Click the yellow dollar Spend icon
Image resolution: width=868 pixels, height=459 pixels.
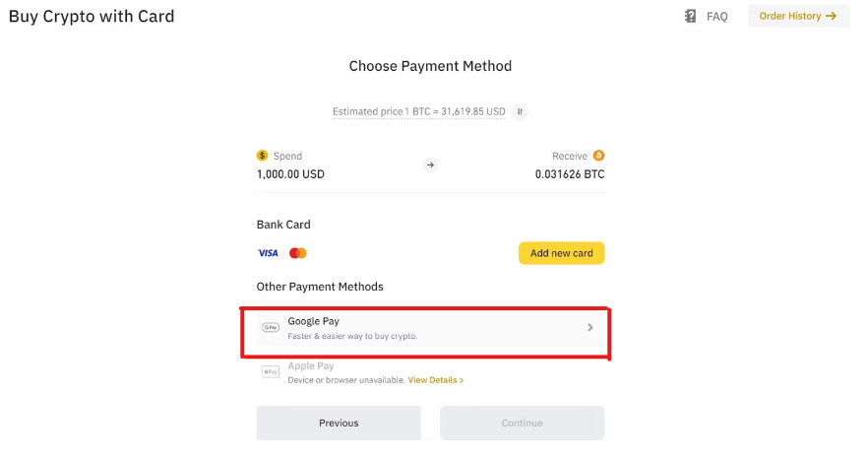tap(262, 156)
